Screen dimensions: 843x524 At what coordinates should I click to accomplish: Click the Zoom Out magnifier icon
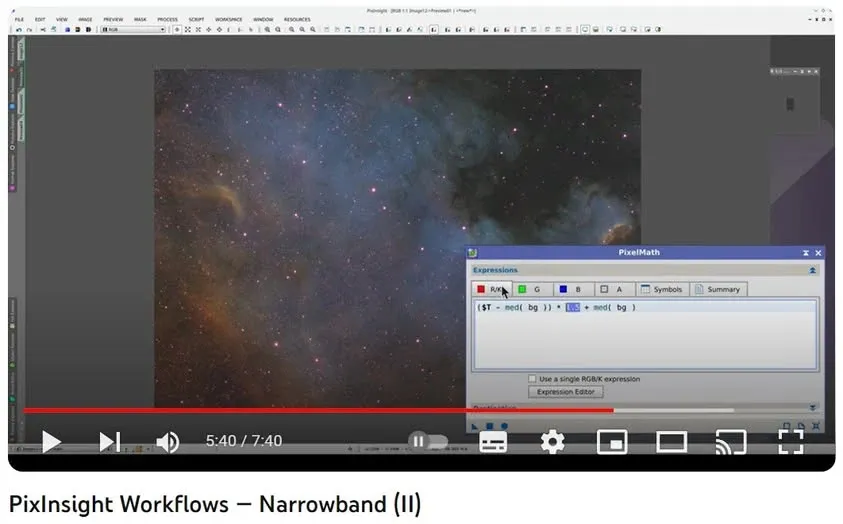(x=278, y=30)
